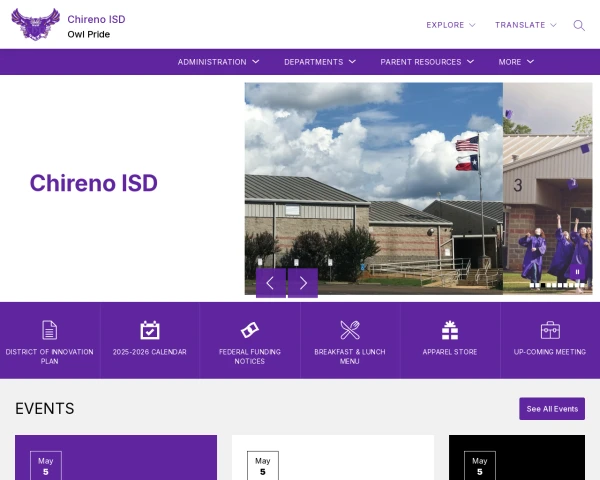Open the white May 5 event card
The height and width of the screenshot is (480, 600).
point(333,457)
